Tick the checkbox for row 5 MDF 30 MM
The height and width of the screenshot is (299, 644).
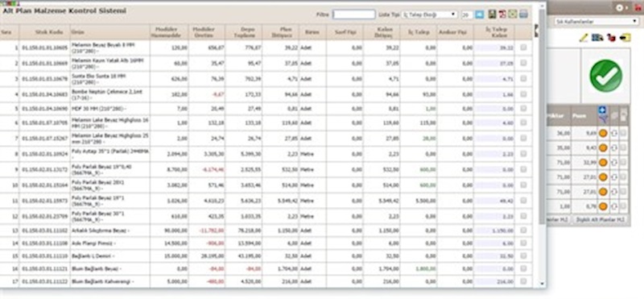(523, 109)
